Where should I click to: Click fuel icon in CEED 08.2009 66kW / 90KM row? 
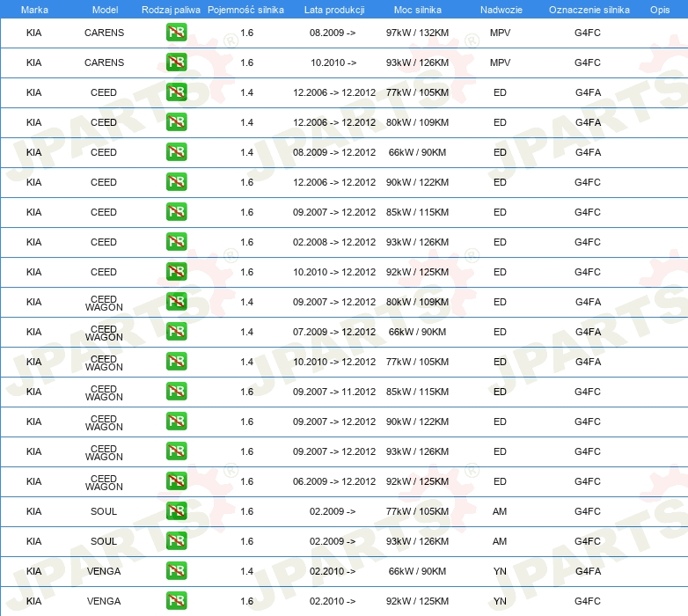(176, 152)
